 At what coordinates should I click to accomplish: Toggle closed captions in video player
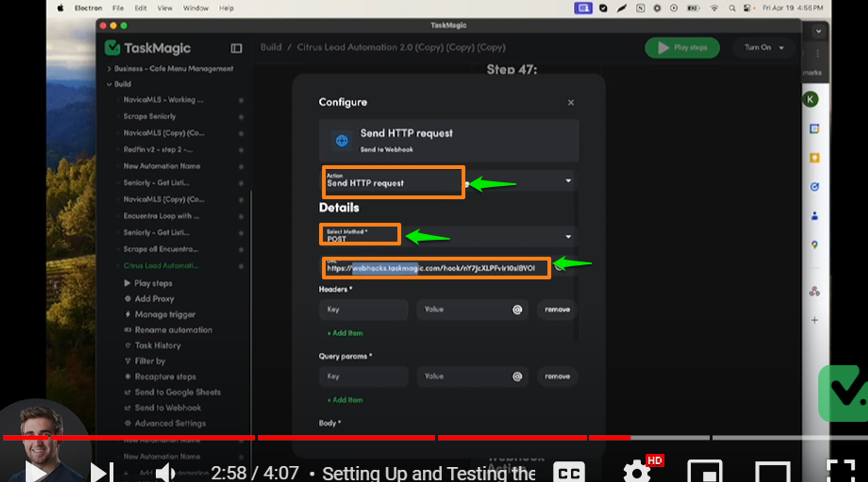tap(569, 470)
